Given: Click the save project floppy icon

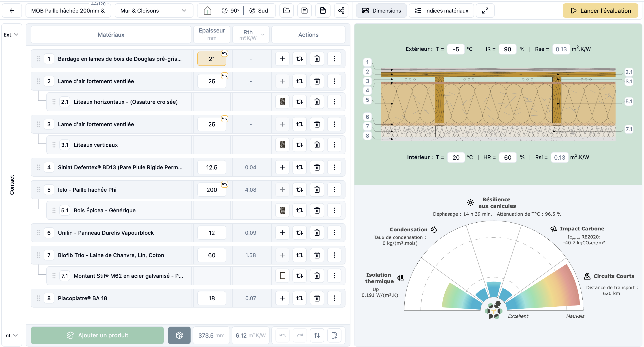Looking at the screenshot, I should click(x=304, y=11).
